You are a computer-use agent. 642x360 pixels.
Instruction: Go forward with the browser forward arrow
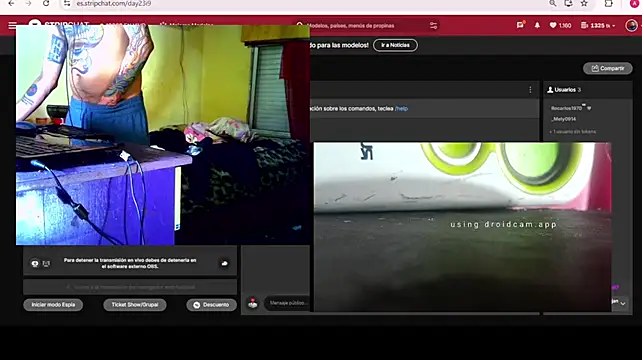coord(28,3)
